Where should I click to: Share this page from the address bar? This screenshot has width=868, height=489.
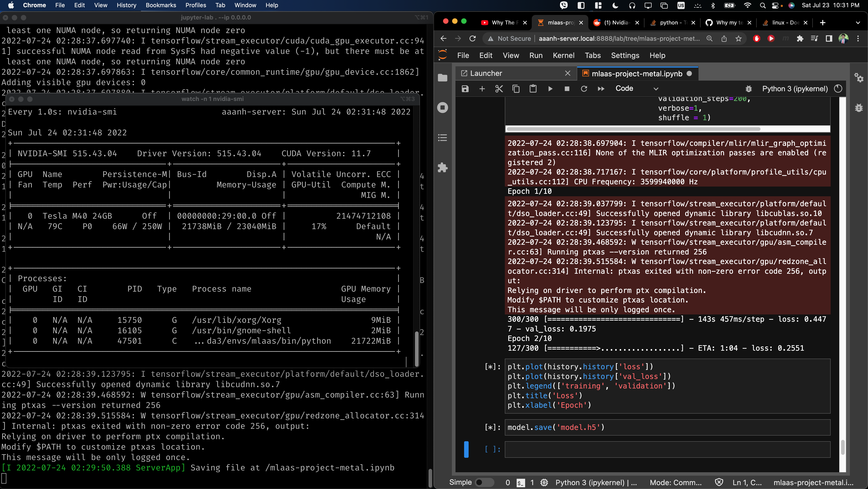coord(724,39)
